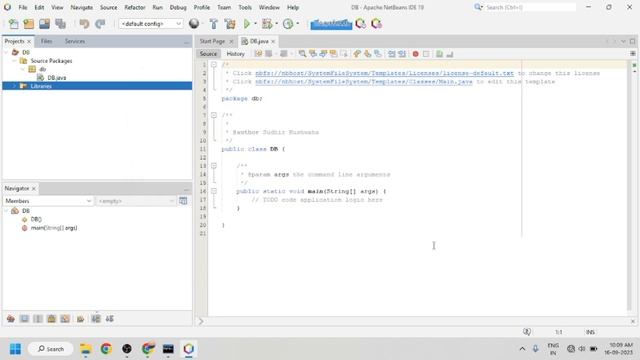Close the Projects panel tab
The image size is (640, 360).
point(29,42)
